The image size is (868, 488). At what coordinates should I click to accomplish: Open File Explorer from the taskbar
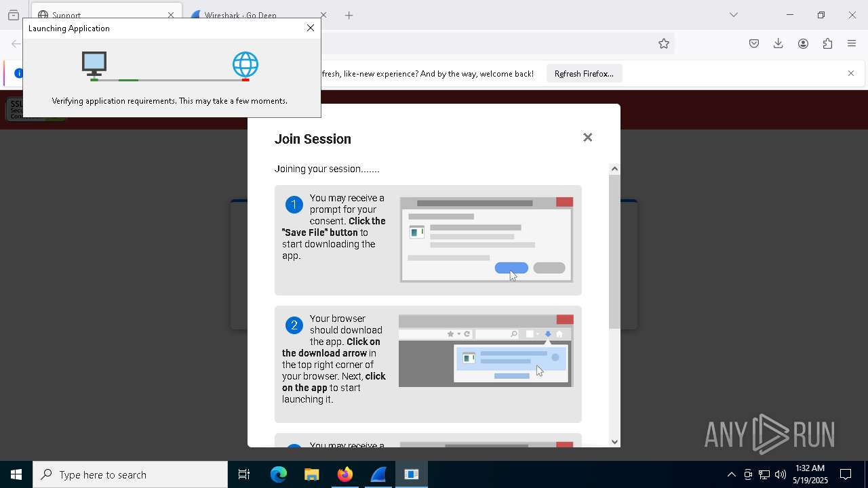click(312, 474)
